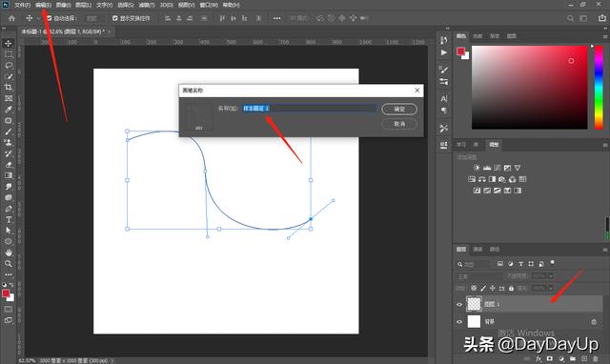610x364 pixels.
Task: Select the Path Selection arrow tool
Action: (9, 231)
